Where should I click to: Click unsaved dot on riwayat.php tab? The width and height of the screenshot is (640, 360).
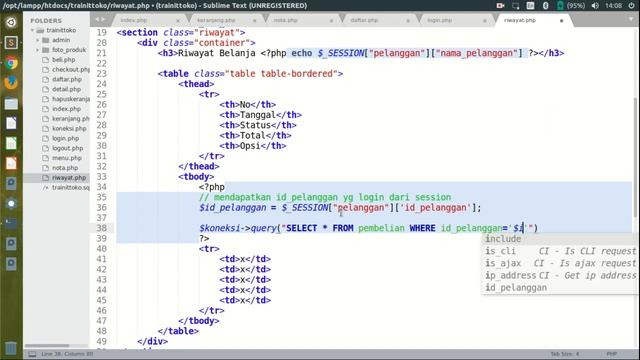(561, 20)
